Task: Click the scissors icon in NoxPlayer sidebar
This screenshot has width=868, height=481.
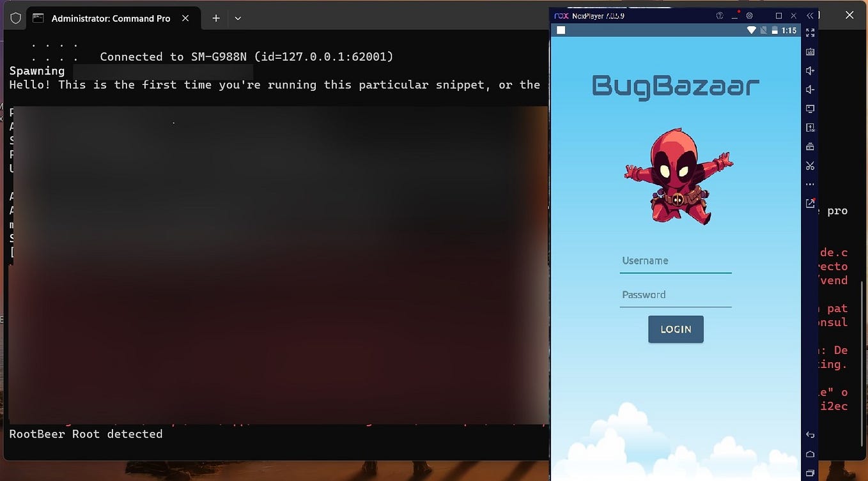Action: pyautogui.click(x=810, y=165)
